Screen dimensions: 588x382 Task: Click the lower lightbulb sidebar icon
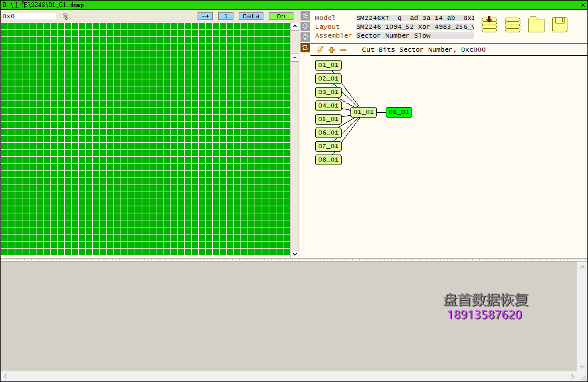305,37
